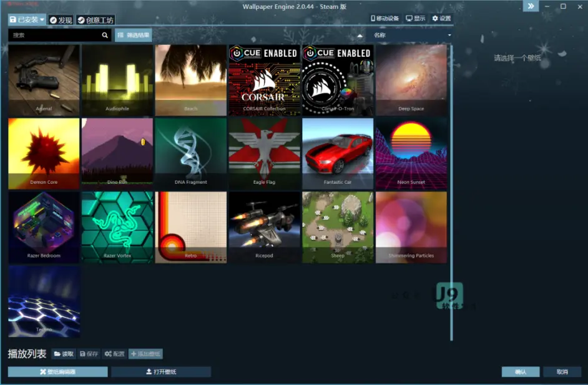Image resolution: width=588 pixels, height=385 pixels.
Task: Click the search magnifier icon
Action: coord(105,35)
